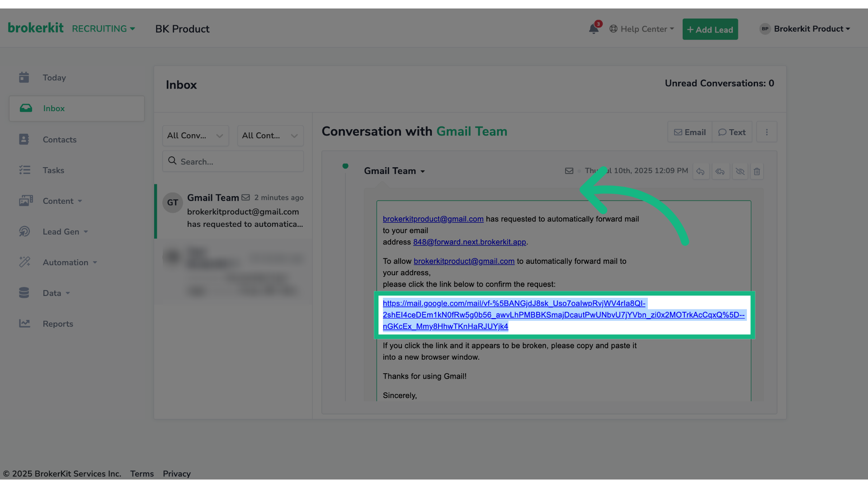This screenshot has height=488, width=868.
Task: Click the Tasks list icon
Action: coord(24,170)
